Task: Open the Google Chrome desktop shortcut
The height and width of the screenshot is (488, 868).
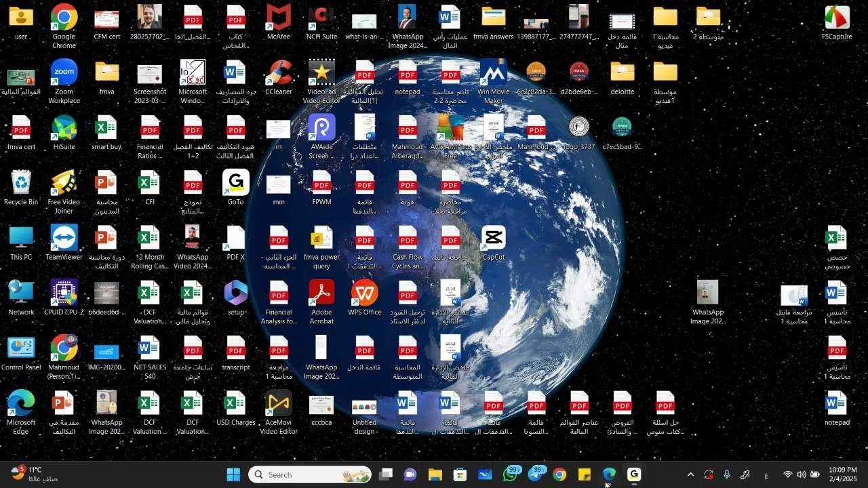Action: point(64,26)
